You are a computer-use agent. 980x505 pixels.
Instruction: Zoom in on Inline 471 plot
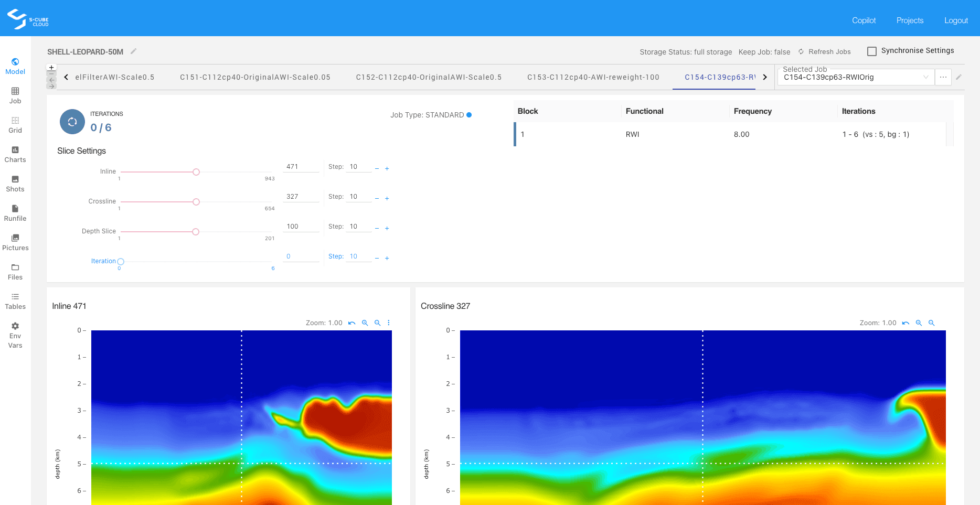(365, 323)
